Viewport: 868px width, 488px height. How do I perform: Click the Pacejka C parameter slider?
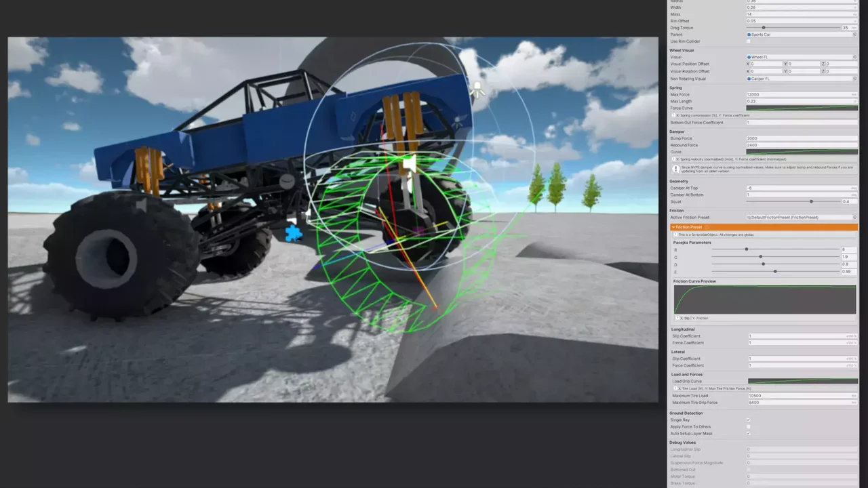[775, 257]
